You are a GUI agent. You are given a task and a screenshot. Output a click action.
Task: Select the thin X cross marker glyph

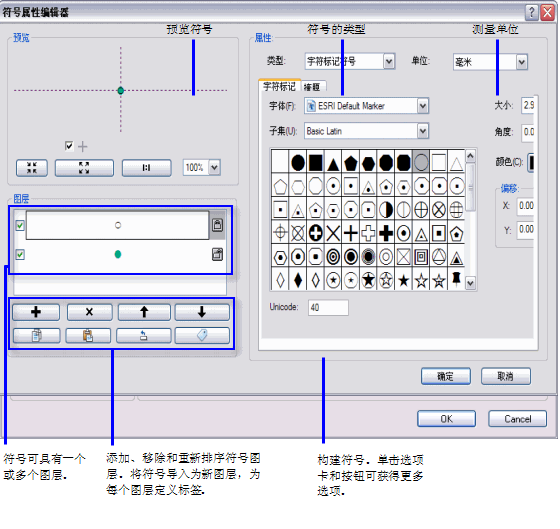click(333, 234)
